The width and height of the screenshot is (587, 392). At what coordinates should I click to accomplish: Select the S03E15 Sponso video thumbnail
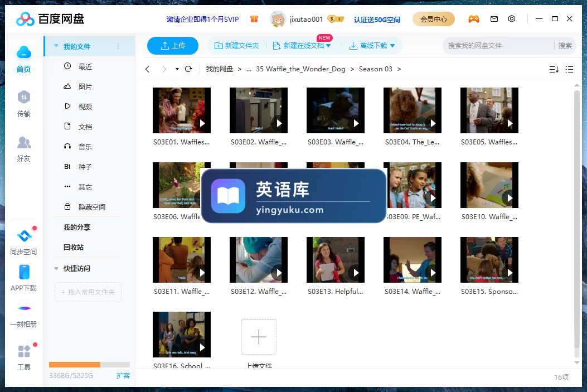[489, 260]
